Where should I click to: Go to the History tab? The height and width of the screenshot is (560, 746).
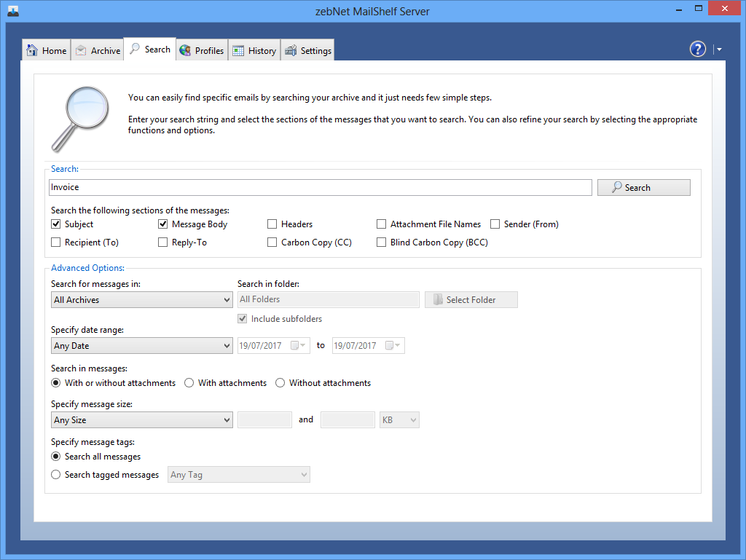254,50
